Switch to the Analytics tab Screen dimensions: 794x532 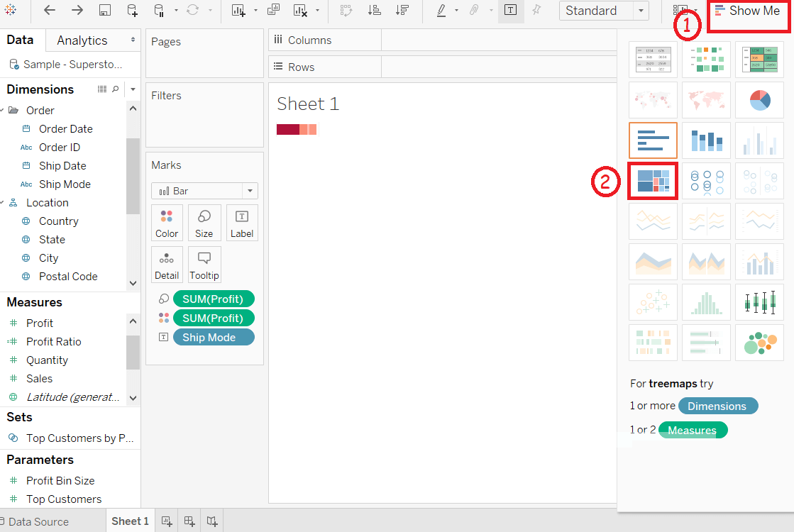[x=82, y=40]
